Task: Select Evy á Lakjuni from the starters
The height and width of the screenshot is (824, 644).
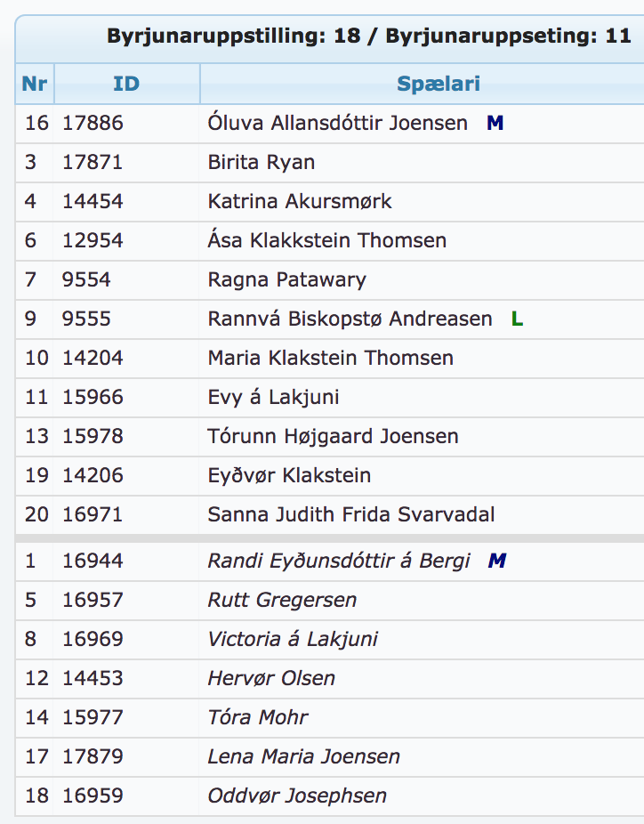Action: (x=273, y=397)
